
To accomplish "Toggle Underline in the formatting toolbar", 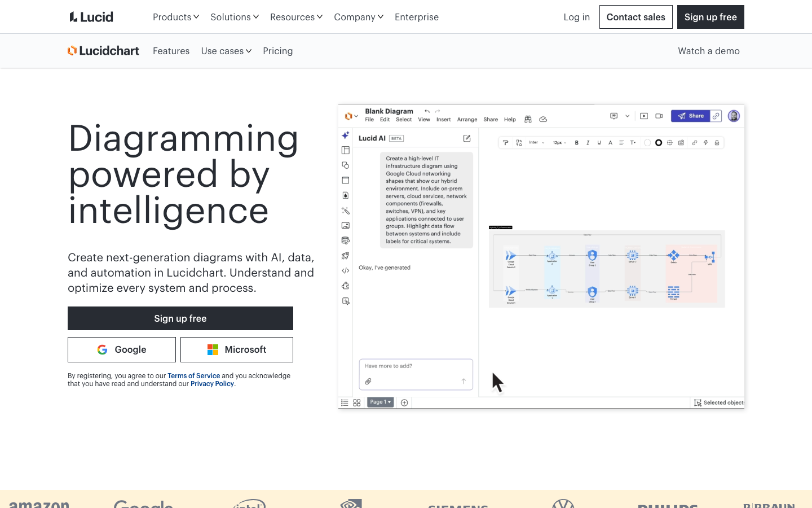I will 599,143.
